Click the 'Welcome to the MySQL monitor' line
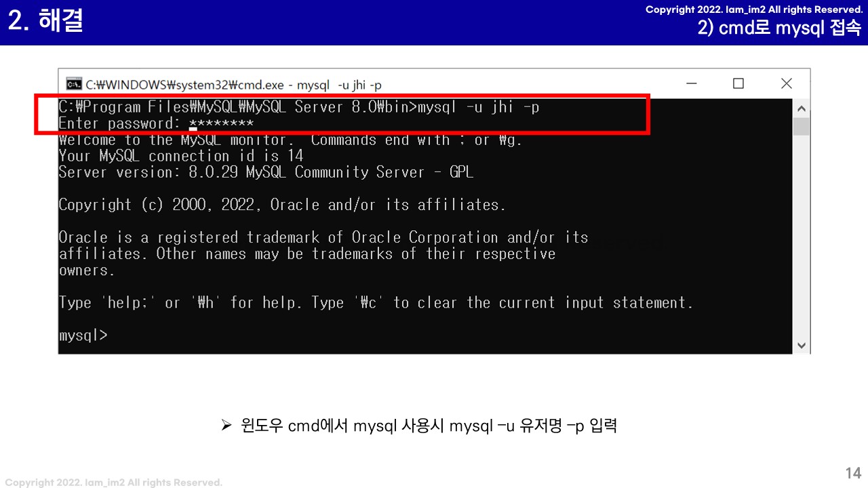Screen dimensions: 868x488 (290, 140)
